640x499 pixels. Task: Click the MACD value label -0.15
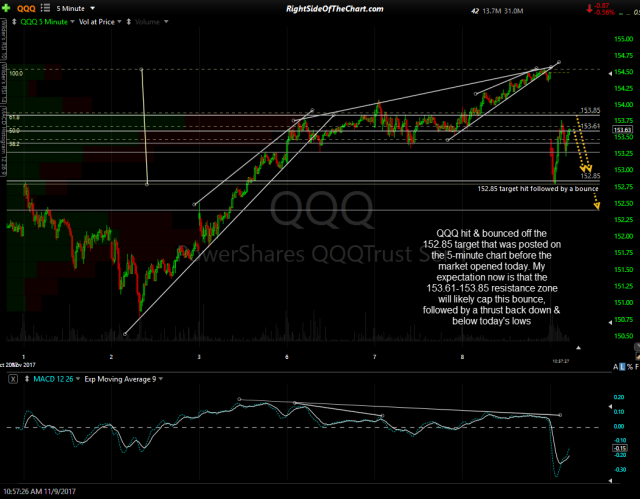[x=620, y=448]
